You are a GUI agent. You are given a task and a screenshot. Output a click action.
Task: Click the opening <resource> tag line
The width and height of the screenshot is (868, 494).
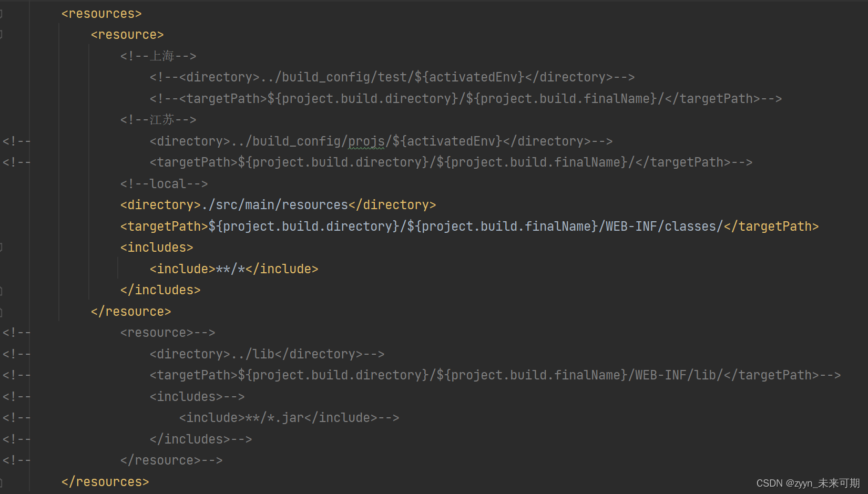(127, 35)
